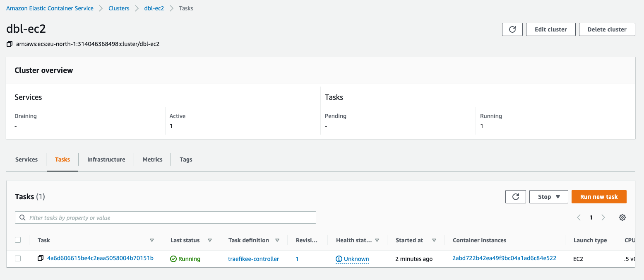This screenshot has height=280, width=644.
Task: Copy task ID 4a6d606615be4c2eaa5058004b70151b icon
Action: [41, 258]
